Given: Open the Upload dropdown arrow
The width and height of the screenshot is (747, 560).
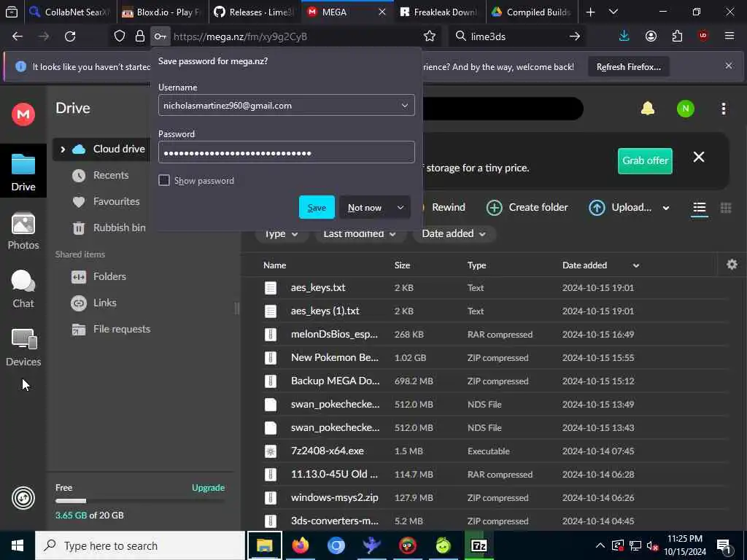Looking at the screenshot, I should [665, 208].
